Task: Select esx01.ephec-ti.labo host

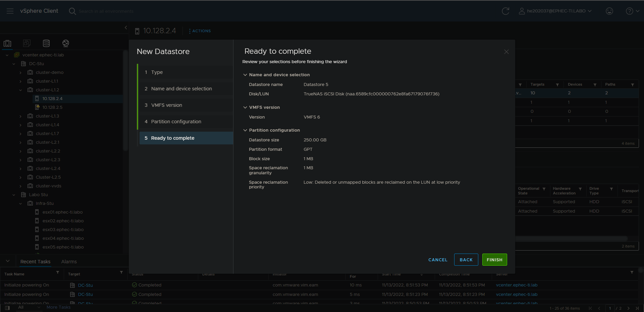Action: pos(62,212)
